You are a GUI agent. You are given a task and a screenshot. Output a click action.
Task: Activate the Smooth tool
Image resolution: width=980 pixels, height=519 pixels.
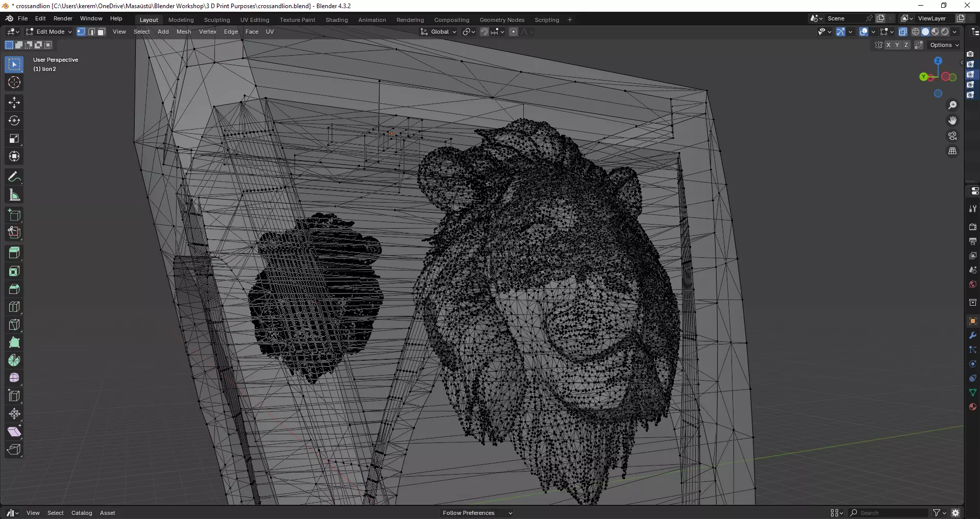tap(14, 378)
